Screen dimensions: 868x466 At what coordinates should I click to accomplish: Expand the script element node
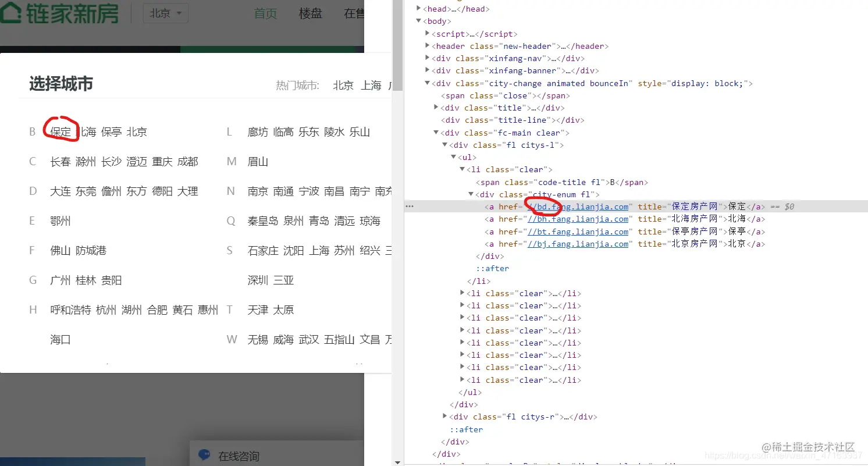point(428,34)
